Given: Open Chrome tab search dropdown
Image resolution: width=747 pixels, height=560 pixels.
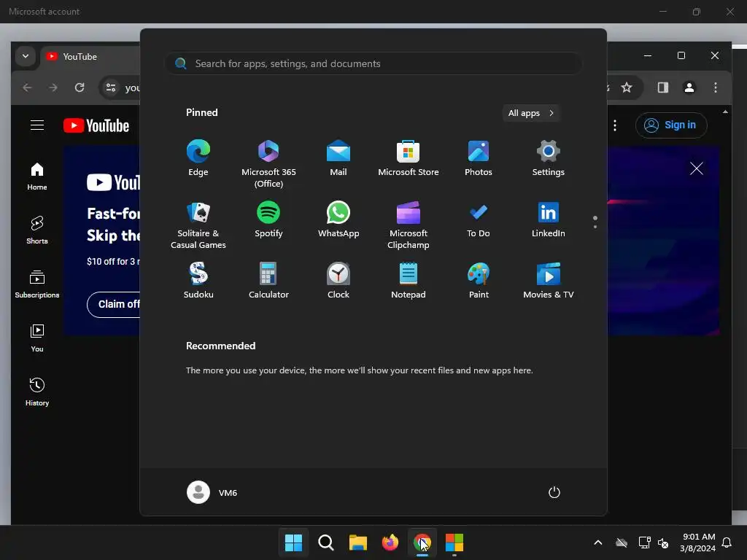Looking at the screenshot, I should [26, 56].
